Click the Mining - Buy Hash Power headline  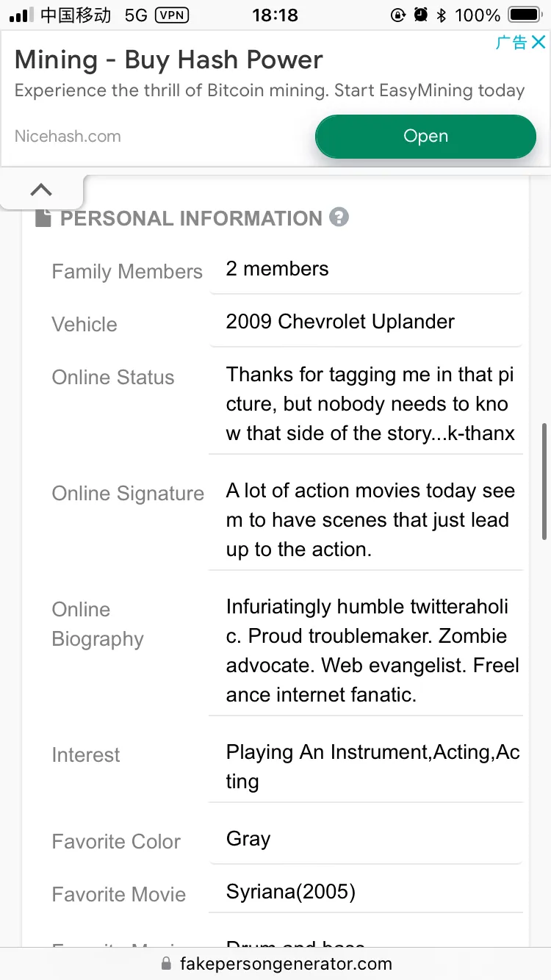169,60
